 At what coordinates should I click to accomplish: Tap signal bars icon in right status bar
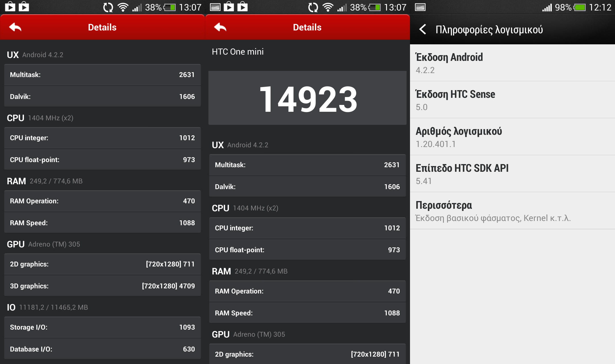pos(547,7)
